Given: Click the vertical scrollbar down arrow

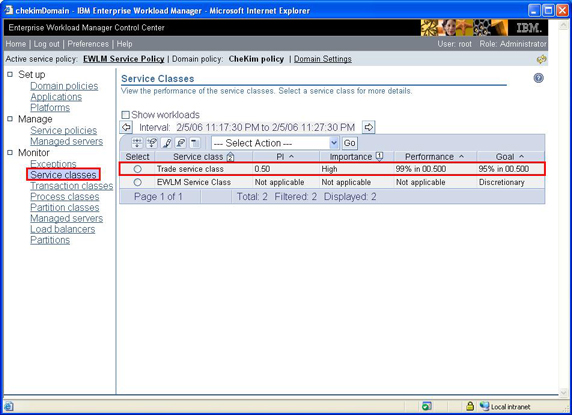Looking at the screenshot, I should tap(564, 392).
